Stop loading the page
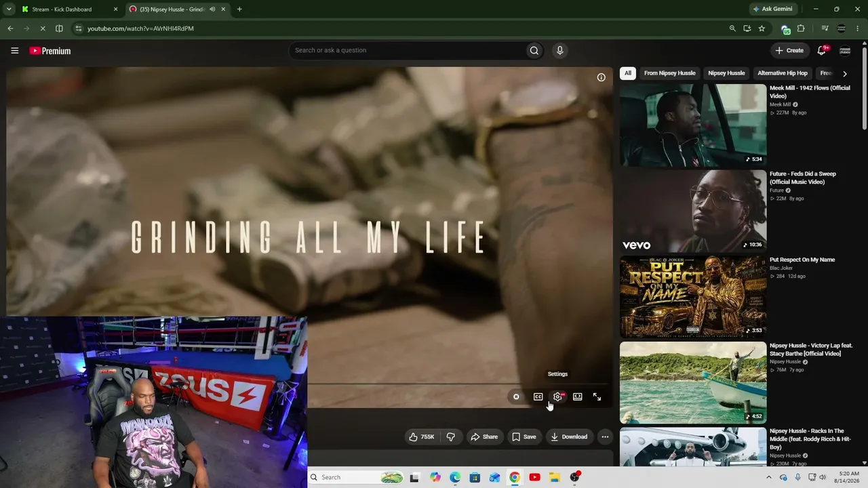This screenshot has height=488, width=868. (42, 28)
